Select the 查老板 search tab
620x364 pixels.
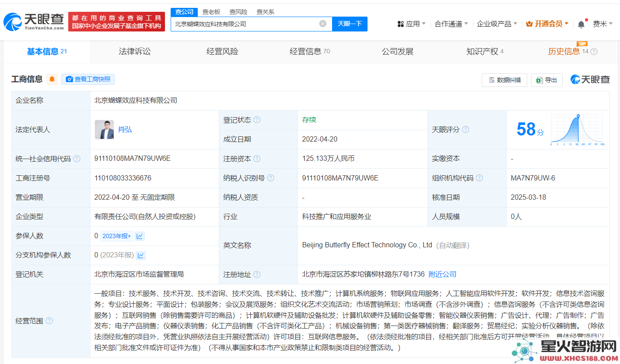click(x=211, y=12)
